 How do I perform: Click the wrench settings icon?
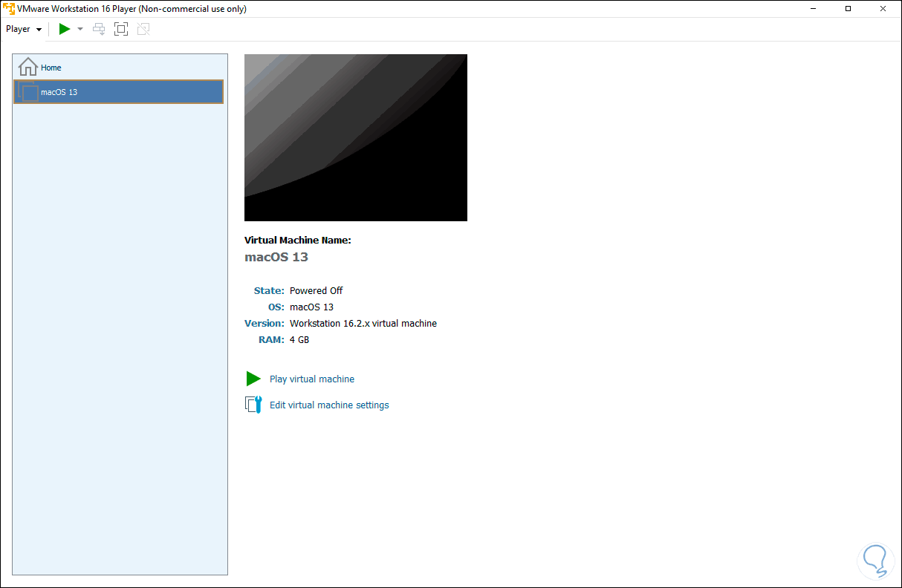coord(253,405)
